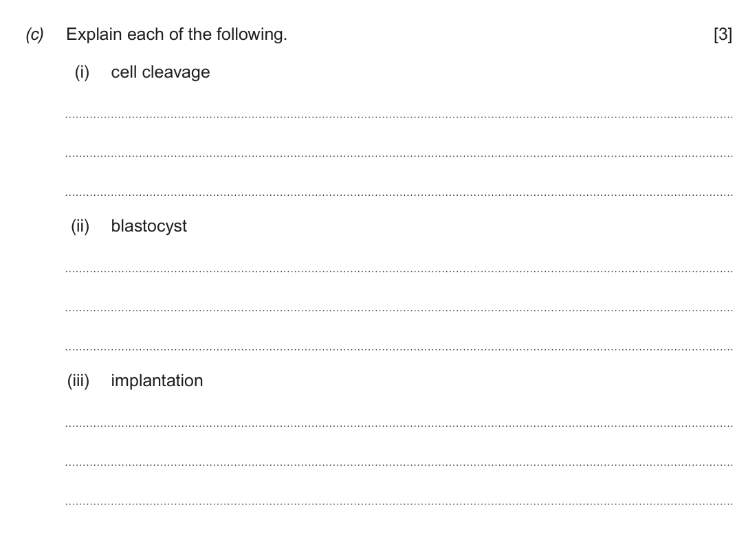Click the "(iii)" sub-question numeral
Viewport: 737px width, 560px height.
coord(78,381)
